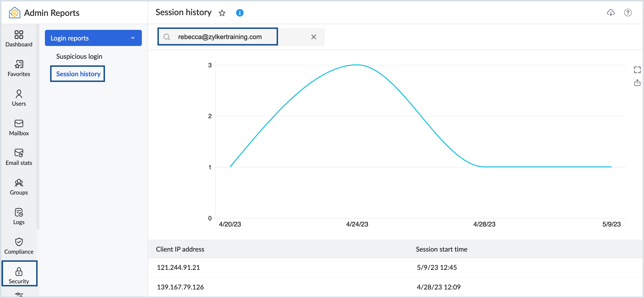The height and width of the screenshot is (298, 644).
Task: Toggle the favorite star icon
Action: coord(222,12)
